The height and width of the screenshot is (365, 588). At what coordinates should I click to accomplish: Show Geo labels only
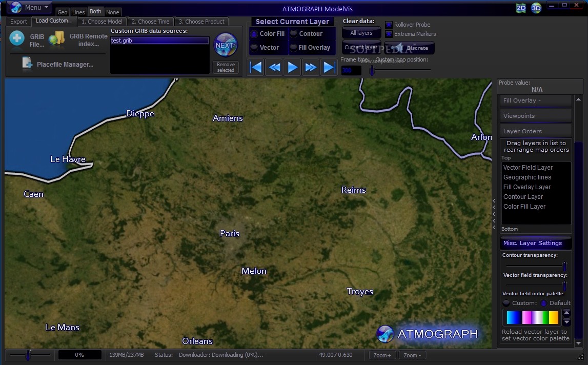click(x=62, y=12)
